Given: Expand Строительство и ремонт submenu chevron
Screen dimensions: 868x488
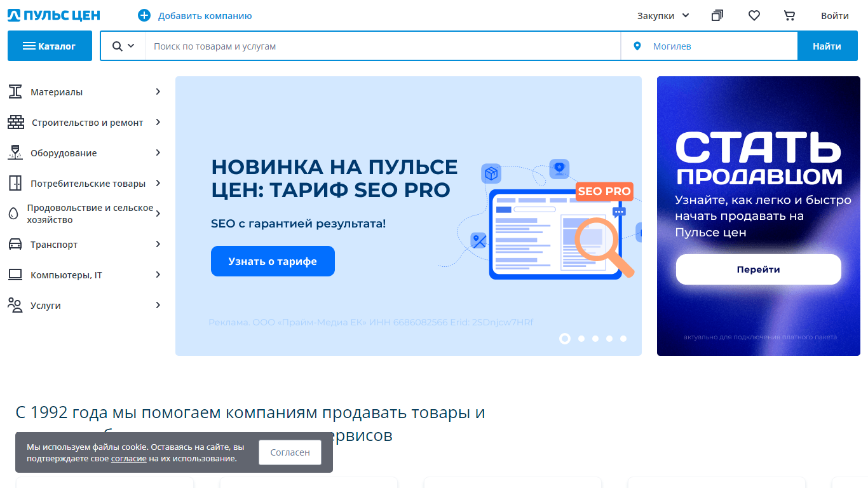Looking at the screenshot, I should point(158,122).
